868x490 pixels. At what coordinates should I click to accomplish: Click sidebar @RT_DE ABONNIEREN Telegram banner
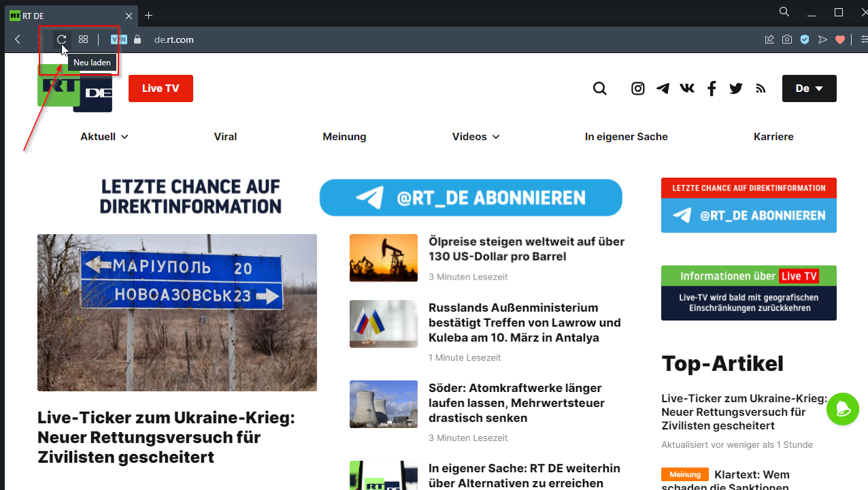pos(749,215)
